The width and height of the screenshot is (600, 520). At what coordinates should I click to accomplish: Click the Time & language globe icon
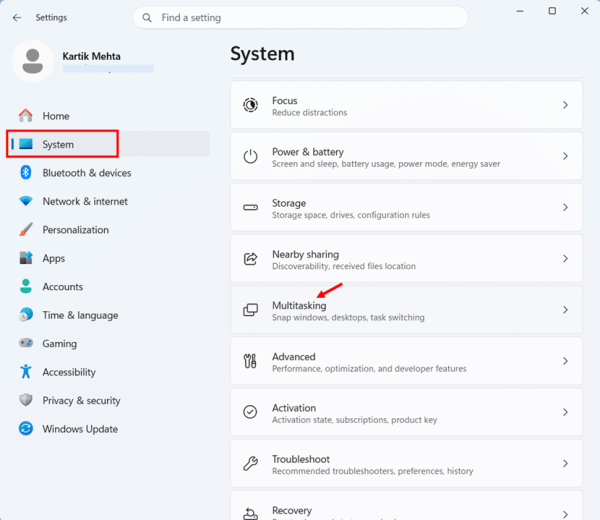26,315
